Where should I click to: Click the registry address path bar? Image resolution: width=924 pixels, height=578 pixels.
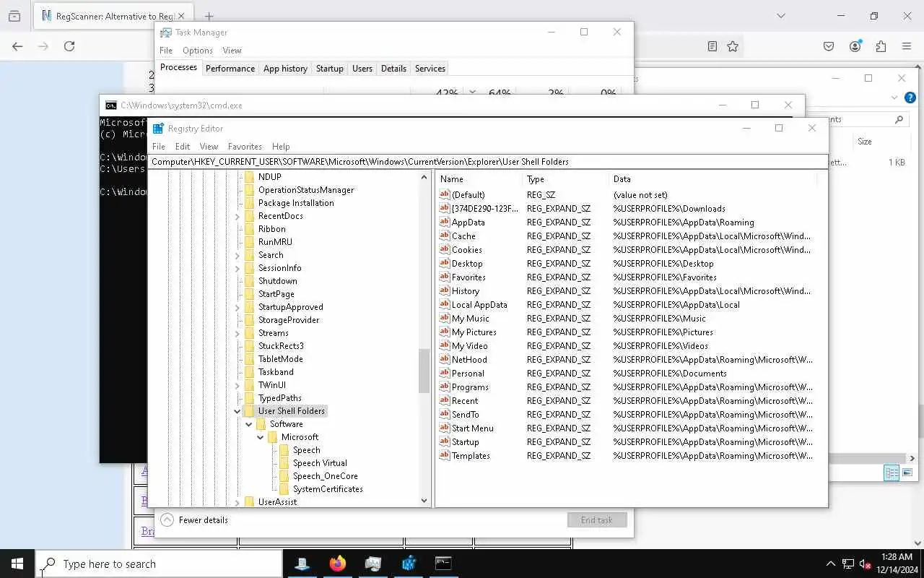[488, 162]
